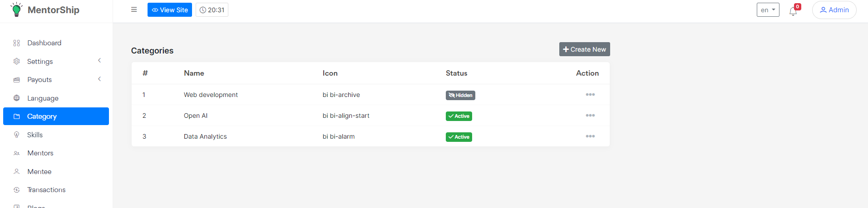The width and height of the screenshot is (868, 208).
Task: Toggle Active status badge for Data Analytics
Action: (x=459, y=137)
